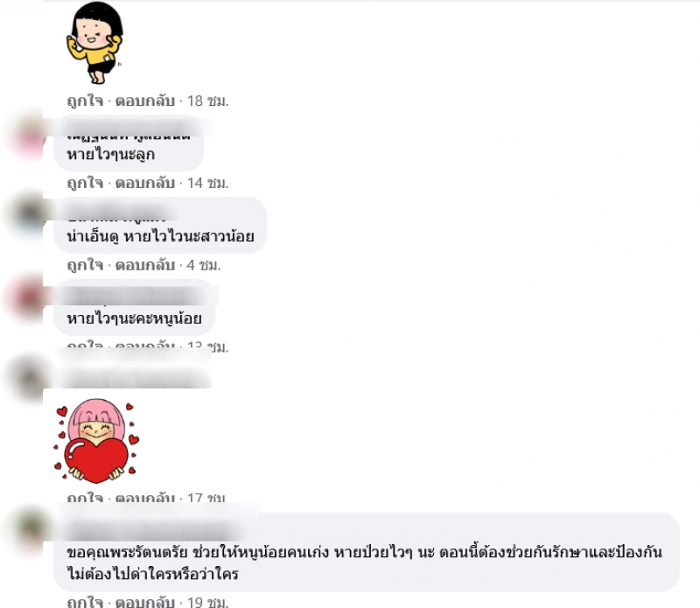
Task: Reply to the หายไวๆนะลูก comment
Action: [x=144, y=183]
